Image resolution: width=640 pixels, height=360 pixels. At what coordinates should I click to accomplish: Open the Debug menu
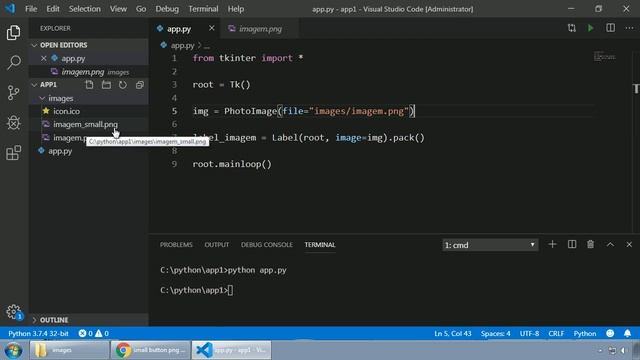(167, 9)
